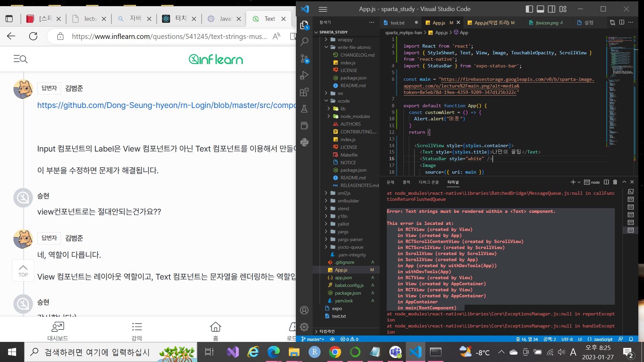Viewport: 644px width, 362px height.
Task: Open the Python icon view in activity bar
Action: pyautogui.click(x=304, y=142)
